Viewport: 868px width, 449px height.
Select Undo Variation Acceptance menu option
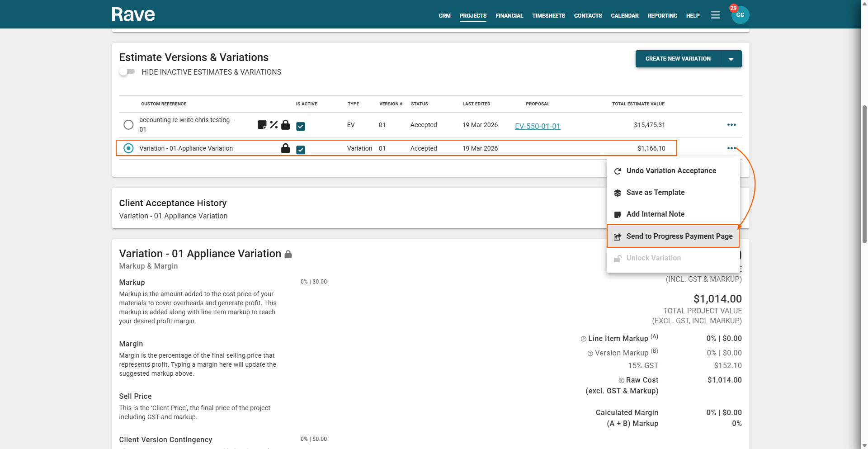pos(671,170)
